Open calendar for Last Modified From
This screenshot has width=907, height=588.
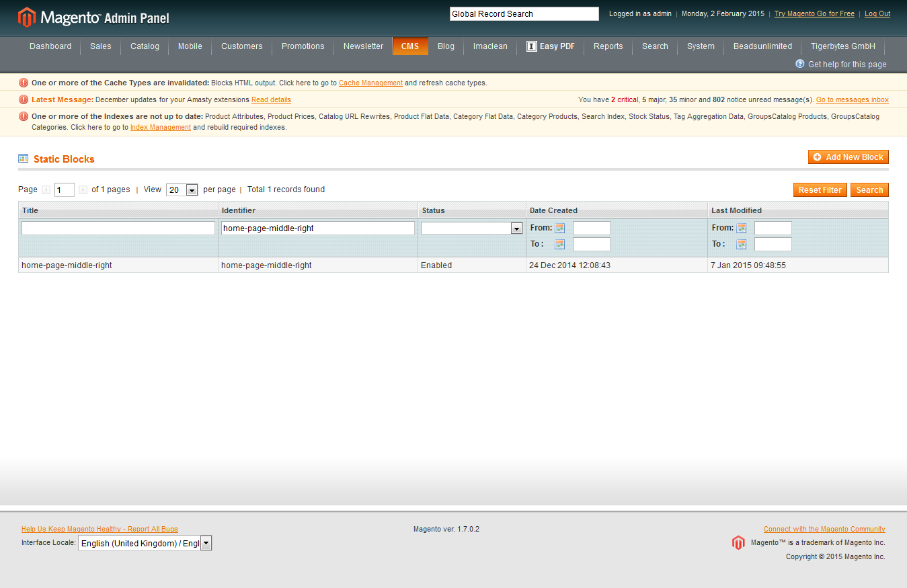click(x=742, y=228)
